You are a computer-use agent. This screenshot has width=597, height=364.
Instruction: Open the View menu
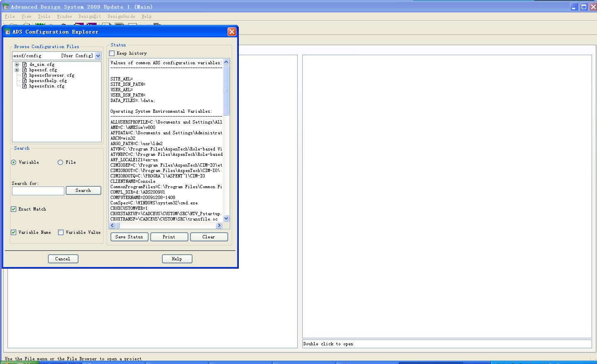pyautogui.click(x=26, y=17)
